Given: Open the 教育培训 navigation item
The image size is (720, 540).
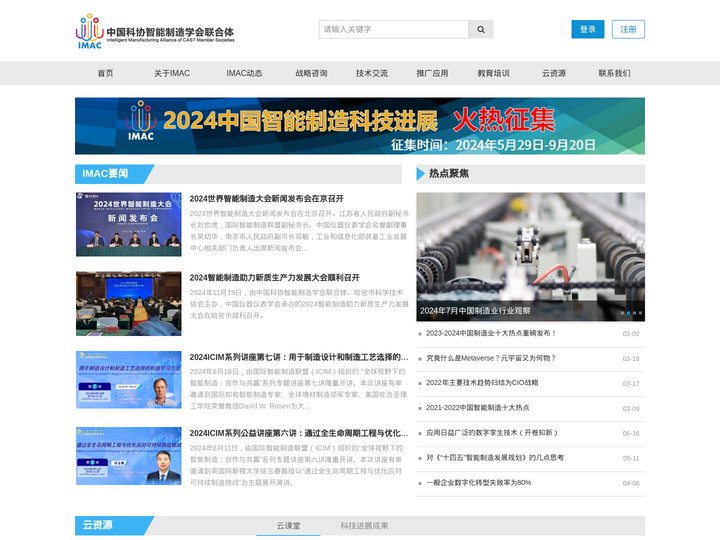Looking at the screenshot, I should click(x=494, y=73).
